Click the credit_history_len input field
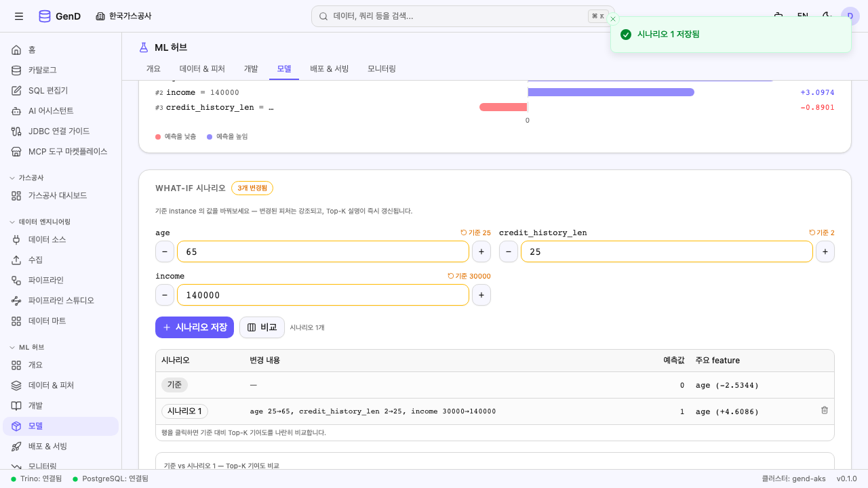 tap(667, 251)
